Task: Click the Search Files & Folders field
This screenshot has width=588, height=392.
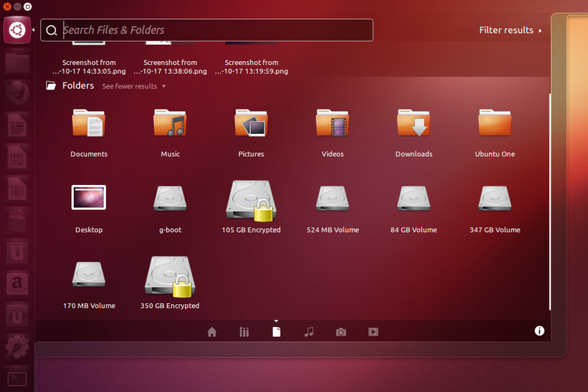Action: coord(212,31)
